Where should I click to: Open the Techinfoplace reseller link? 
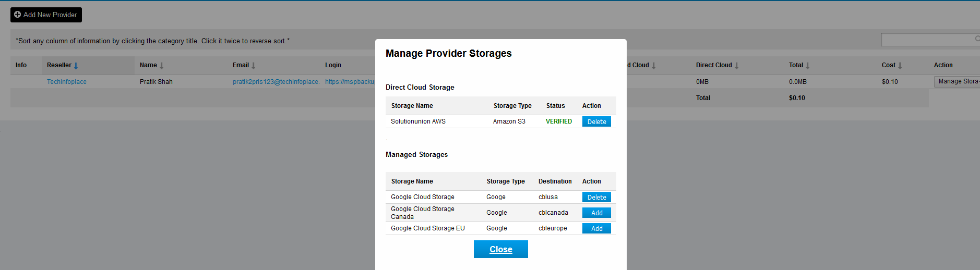point(67,82)
